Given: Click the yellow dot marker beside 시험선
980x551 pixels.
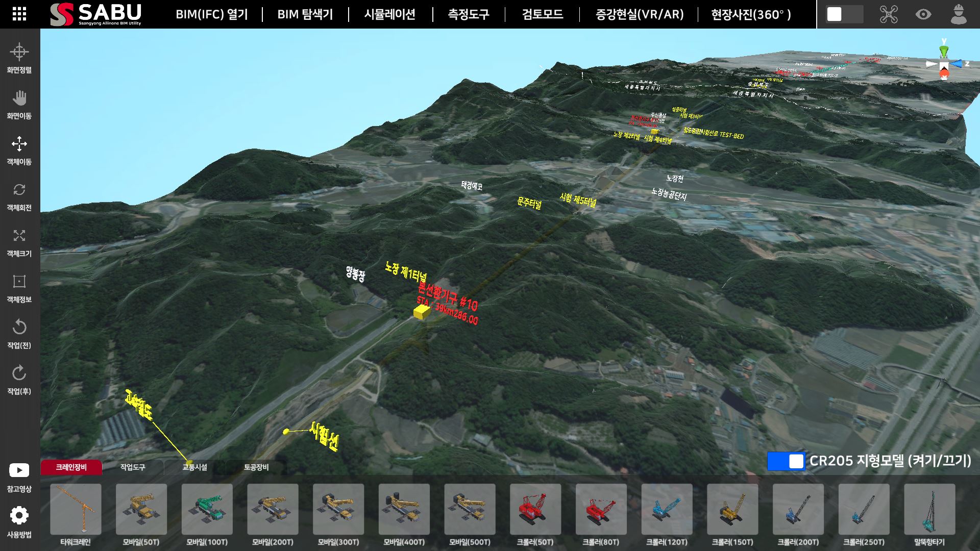Looking at the screenshot, I should click(286, 432).
